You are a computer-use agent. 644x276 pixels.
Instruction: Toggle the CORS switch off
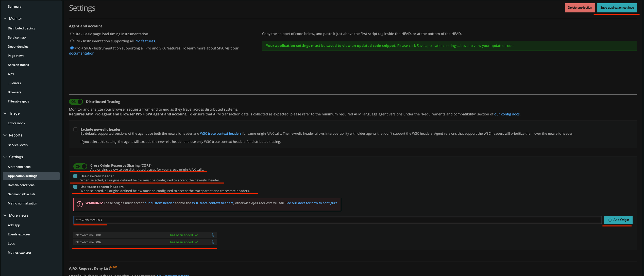[x=80, y=166]
